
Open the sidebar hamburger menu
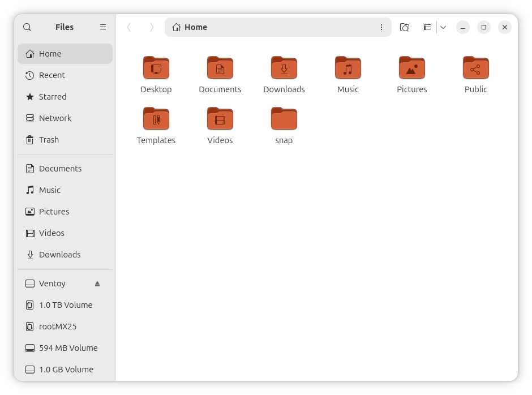[x=103, y=27]
